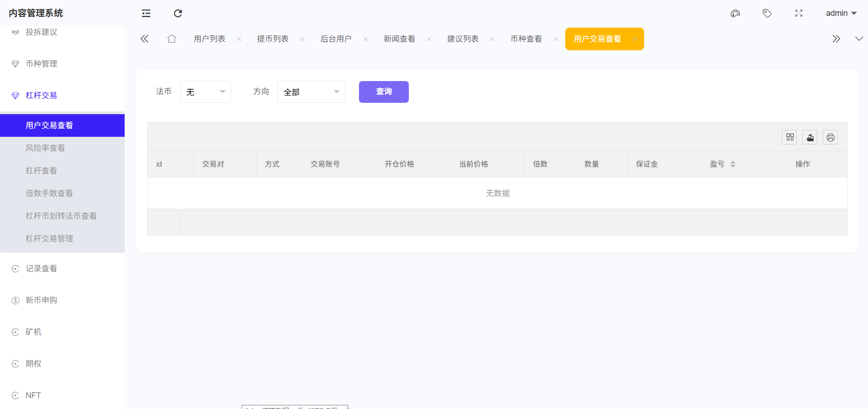
Task: Open the table column filter icon
Action: pos(790,137)
